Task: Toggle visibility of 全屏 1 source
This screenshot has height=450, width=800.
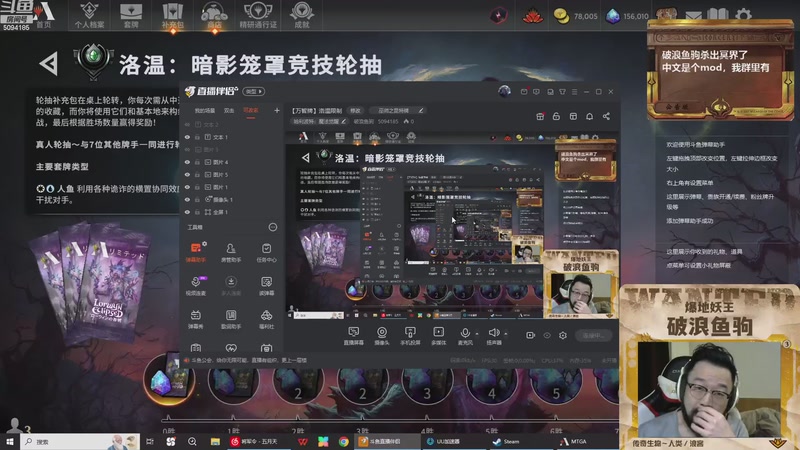Action: pos(187,212)
